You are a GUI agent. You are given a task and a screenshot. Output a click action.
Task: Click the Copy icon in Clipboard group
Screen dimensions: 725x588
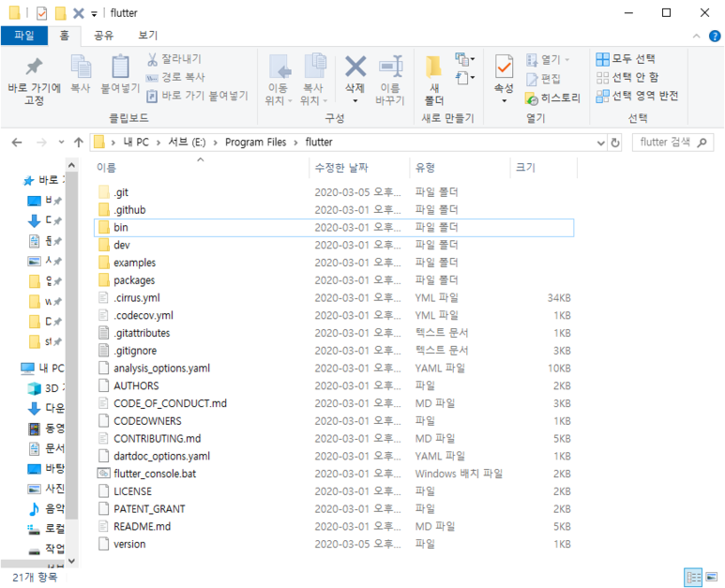click(81, 66)
